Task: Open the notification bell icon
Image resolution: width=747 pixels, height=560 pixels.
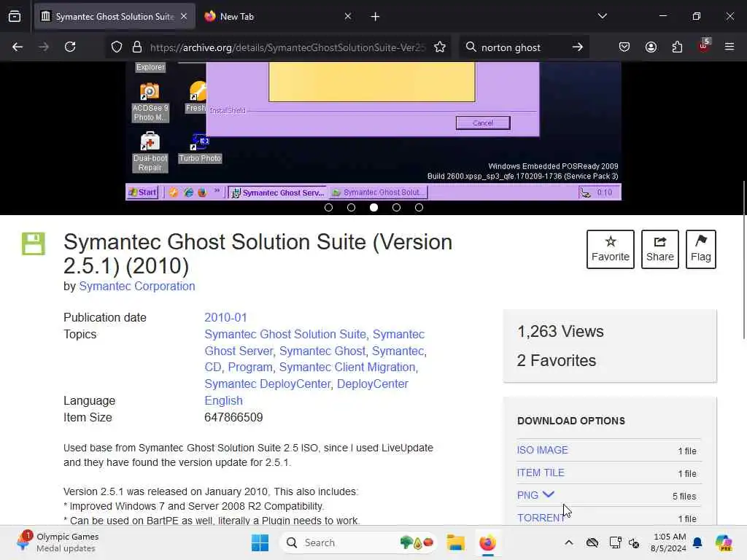Action: pyautogui.click(x=697, y=542)
